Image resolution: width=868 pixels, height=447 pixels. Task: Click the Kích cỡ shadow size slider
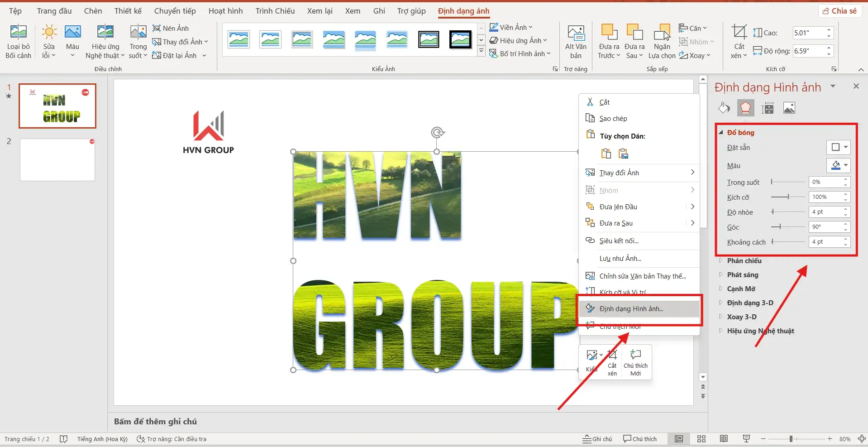(788, 197)
